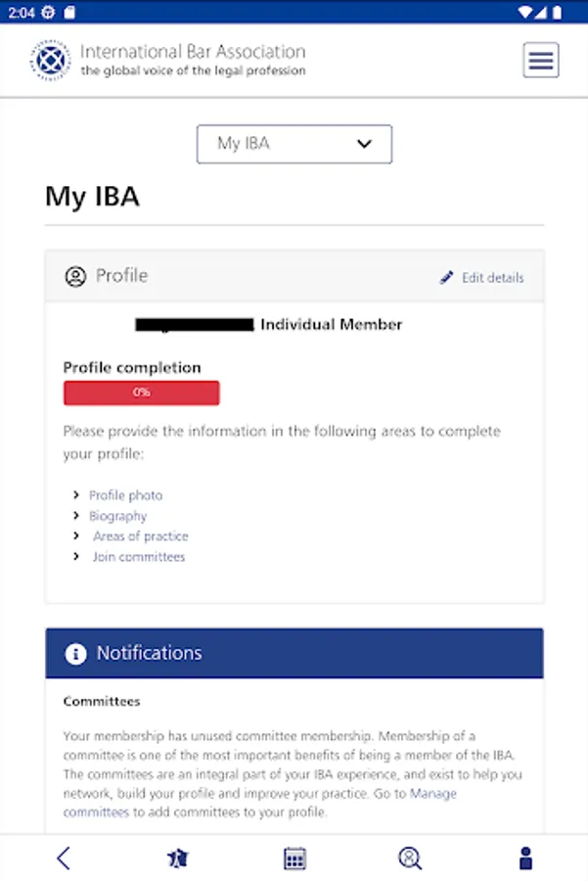588x881 pixels.
Task: Tap the International Bar Association logo
Action: point(51,61)
